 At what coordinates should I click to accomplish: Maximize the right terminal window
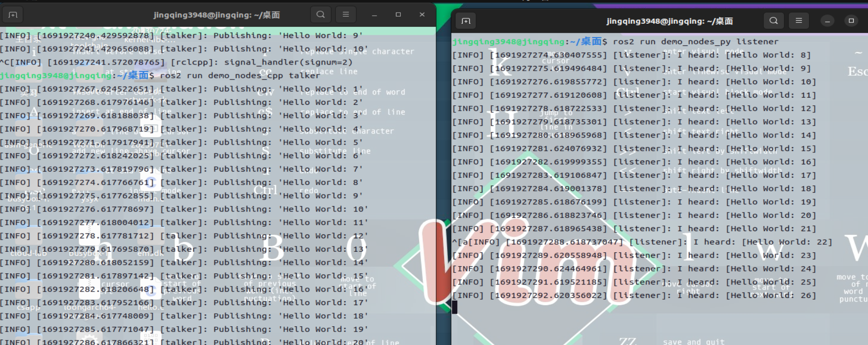click(x=851, y=21)
